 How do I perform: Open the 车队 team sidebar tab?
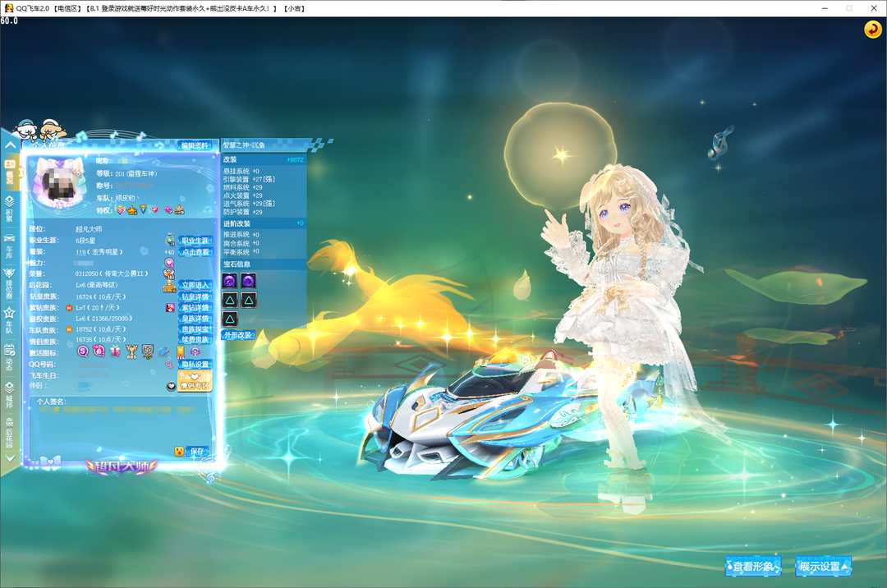10,320
